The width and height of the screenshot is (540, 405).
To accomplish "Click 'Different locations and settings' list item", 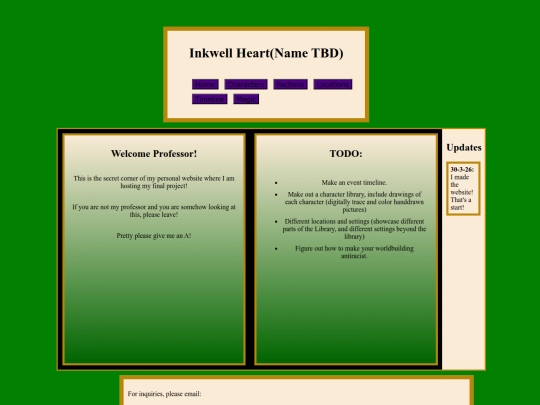I will [x=354, y=229].
